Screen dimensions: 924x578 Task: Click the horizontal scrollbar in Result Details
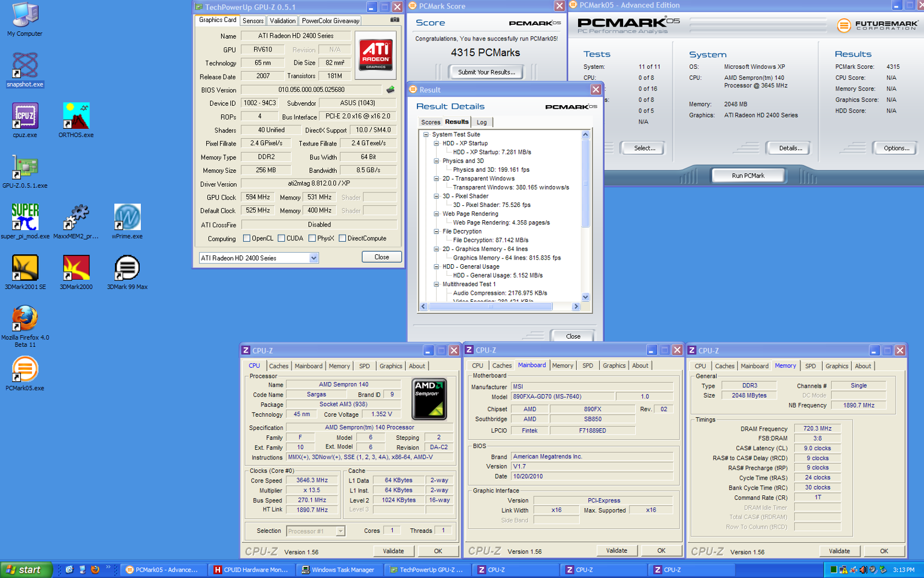coord(490,306)
